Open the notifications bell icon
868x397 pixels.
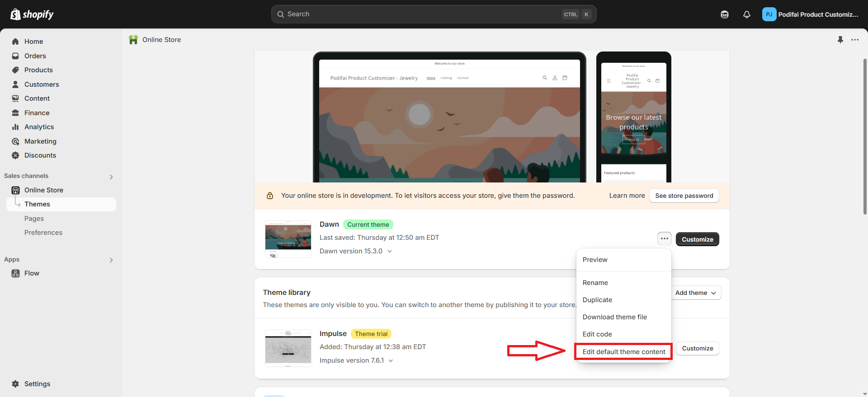[746, 14]
